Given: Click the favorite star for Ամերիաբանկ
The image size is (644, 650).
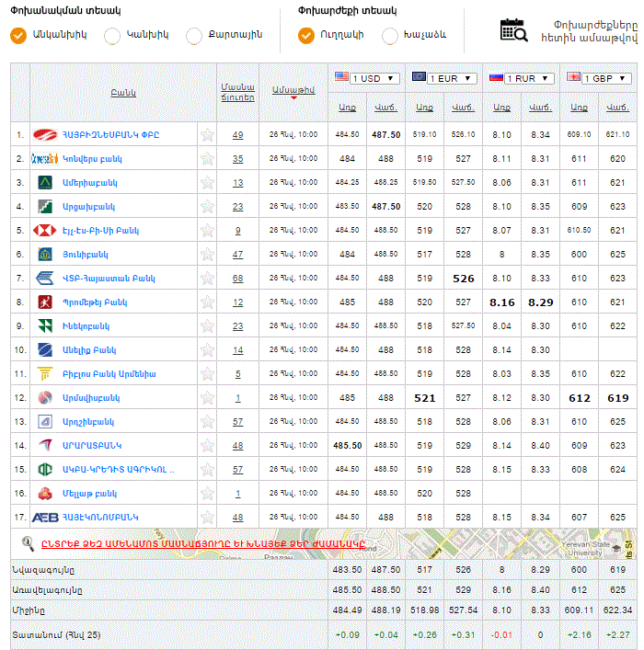Looking at the screenshot, I should point(207,182).
